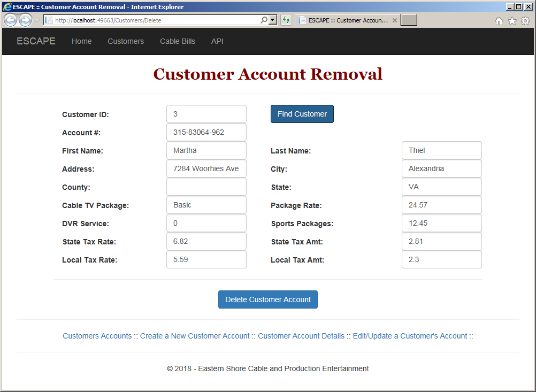
Task: Open Customer Account Details link
Action: click(x=301, y=336)
